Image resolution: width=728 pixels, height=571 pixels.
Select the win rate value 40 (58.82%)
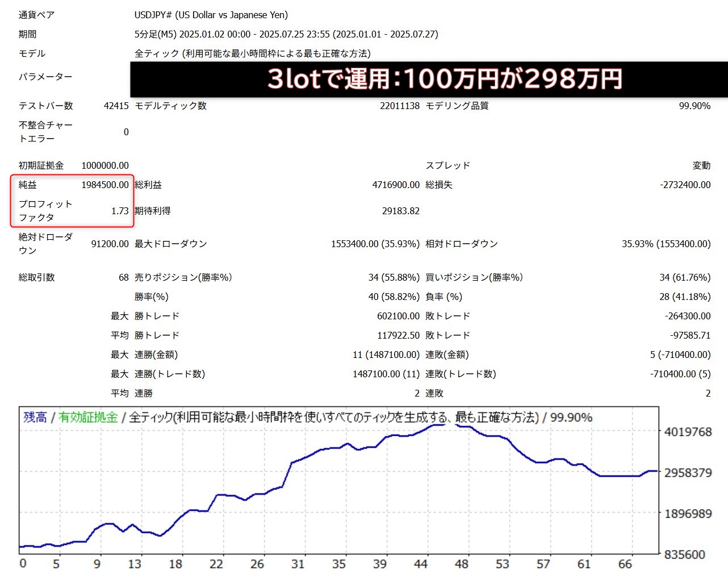394,297
